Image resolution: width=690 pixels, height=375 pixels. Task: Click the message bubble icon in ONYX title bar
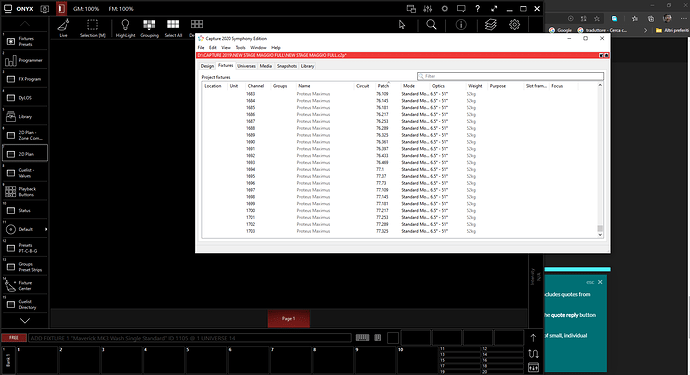pyautogui.click(x=461, y=8)
